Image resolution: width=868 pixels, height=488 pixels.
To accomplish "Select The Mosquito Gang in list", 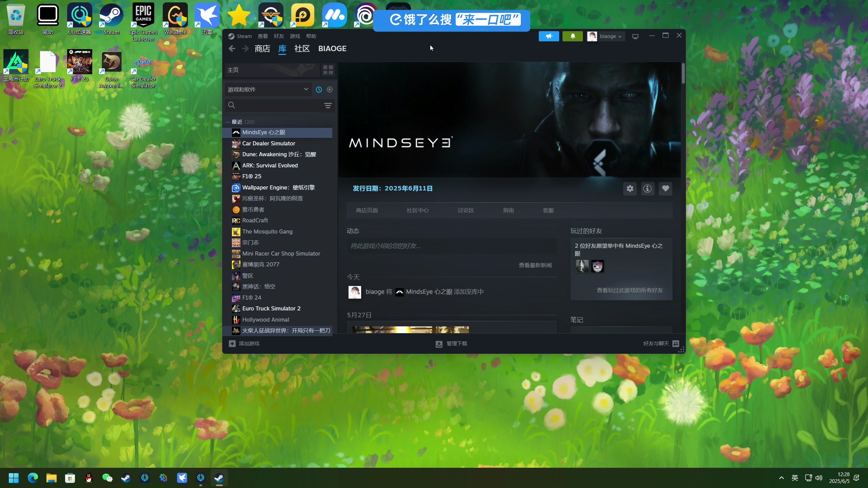I will 277,232.
